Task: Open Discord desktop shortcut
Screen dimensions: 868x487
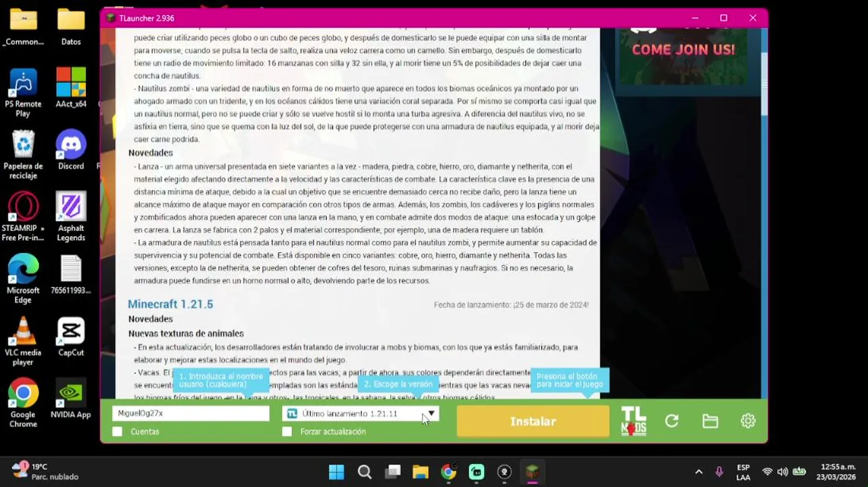Action: [71, 149]
